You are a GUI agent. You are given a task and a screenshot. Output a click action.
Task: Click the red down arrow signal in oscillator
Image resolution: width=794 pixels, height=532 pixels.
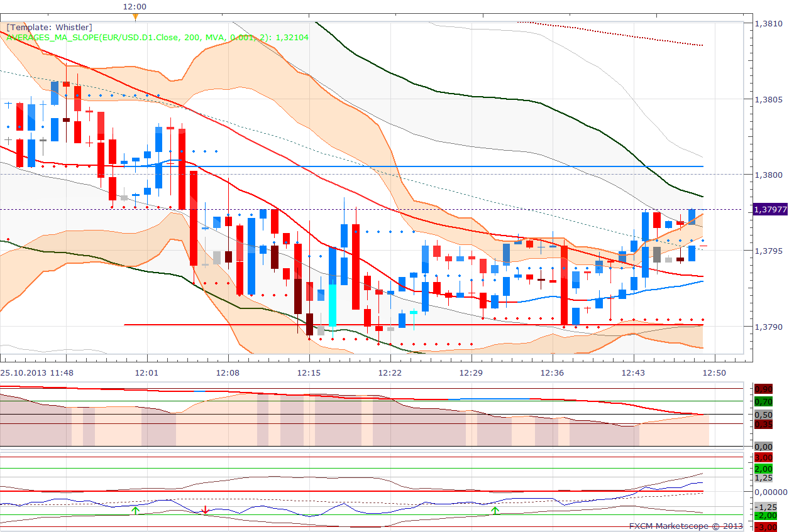click(x=205, y=510)
